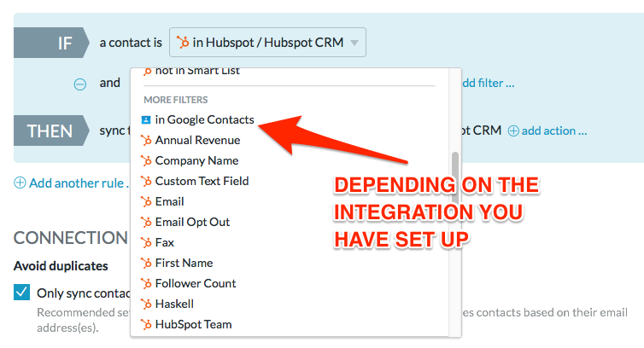Click the plus icon beside add action

coord(513,130)
